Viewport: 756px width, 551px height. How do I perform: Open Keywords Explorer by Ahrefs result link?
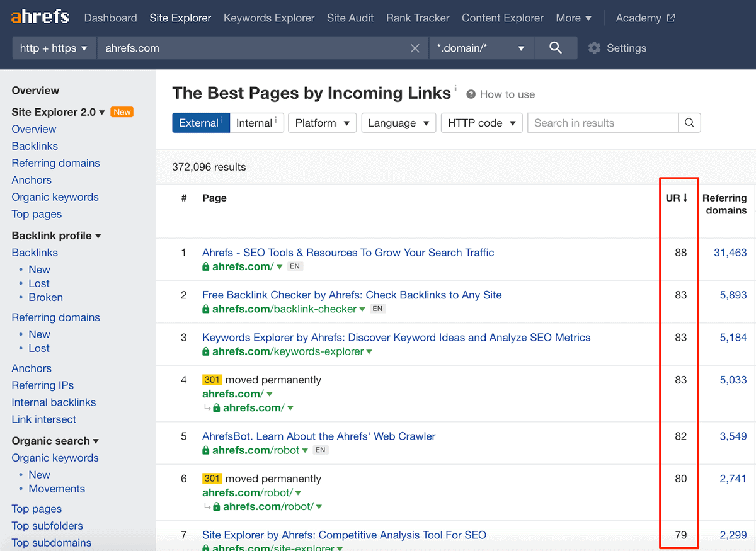click(x=396, y=338)
